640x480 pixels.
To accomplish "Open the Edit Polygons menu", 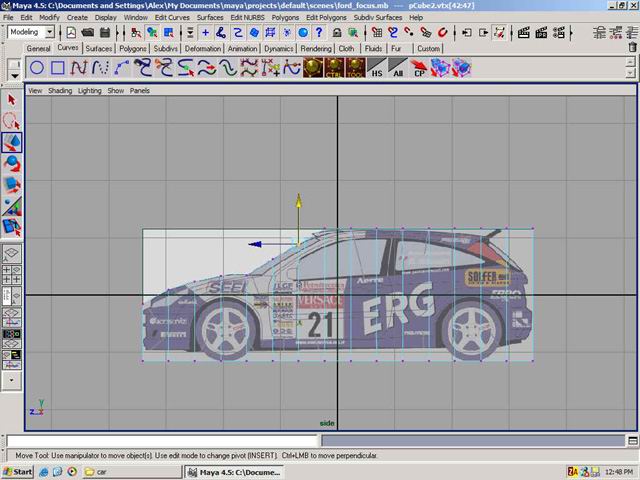I will click(x=326, y=17).
